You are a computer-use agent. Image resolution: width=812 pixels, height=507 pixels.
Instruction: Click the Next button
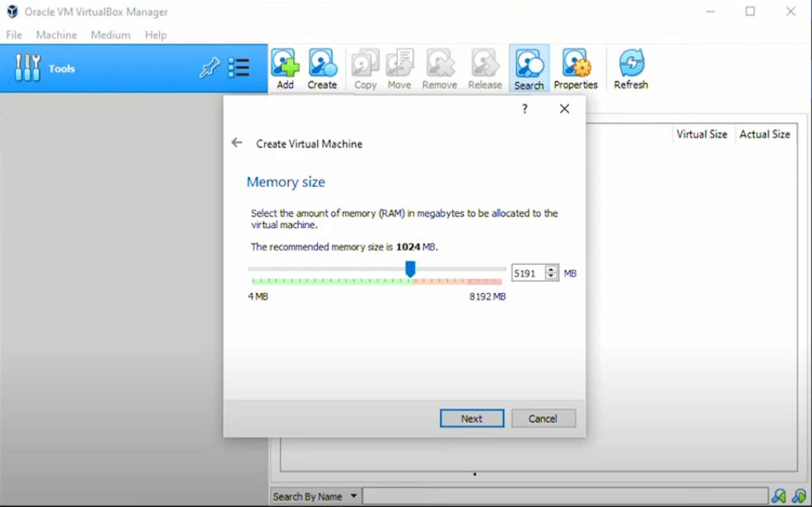point(472,418)
